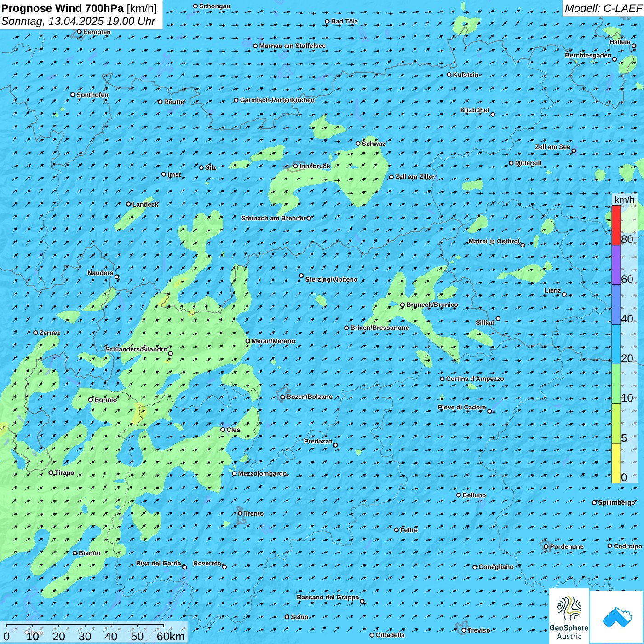This screenshot has width=644, height=644.
Task: Click the Pordenone city label
Action: (x=566, y=546)
